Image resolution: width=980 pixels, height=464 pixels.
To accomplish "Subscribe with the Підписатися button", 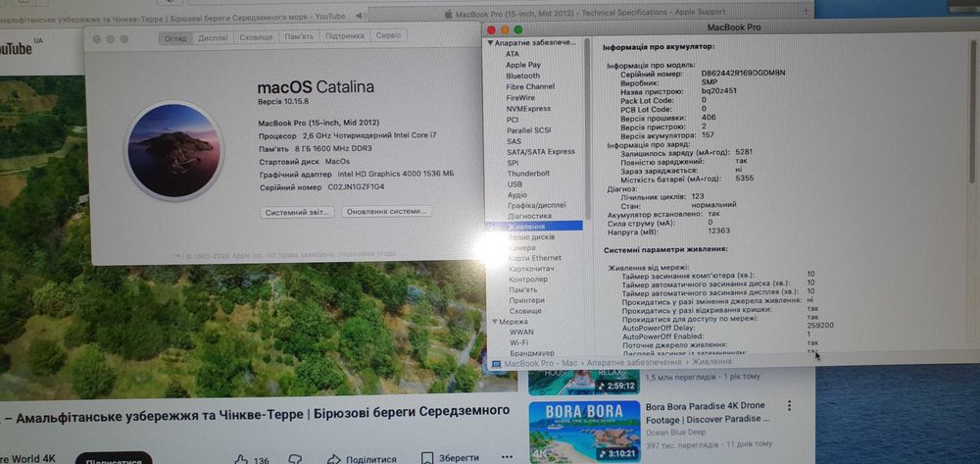I will (x=114, y=459).
